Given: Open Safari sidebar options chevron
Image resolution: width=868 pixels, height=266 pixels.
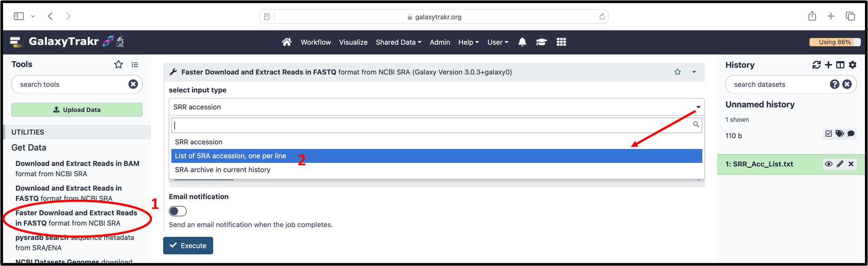Looking at the screenshot, I should pos(33,16).
